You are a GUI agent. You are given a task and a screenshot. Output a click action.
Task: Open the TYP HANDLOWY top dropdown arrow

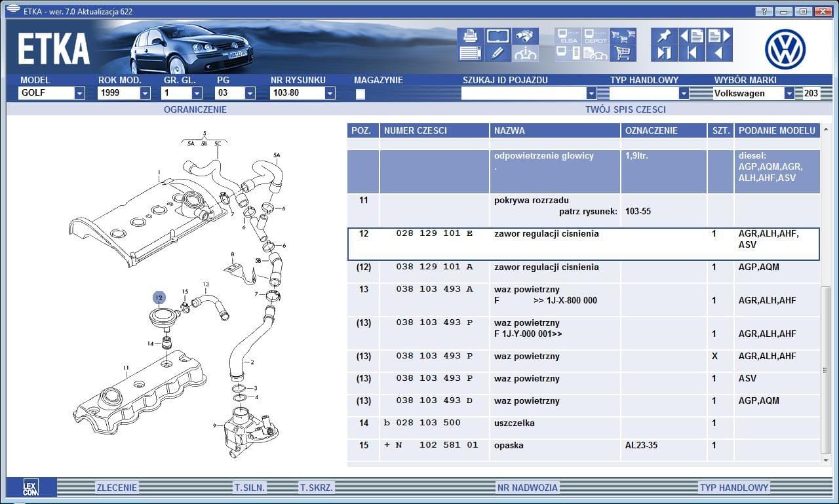pyautogui.click(x=684, y=93)
